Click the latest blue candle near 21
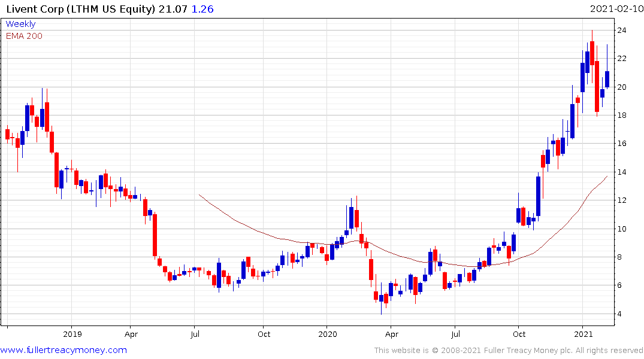 (607, 79)
